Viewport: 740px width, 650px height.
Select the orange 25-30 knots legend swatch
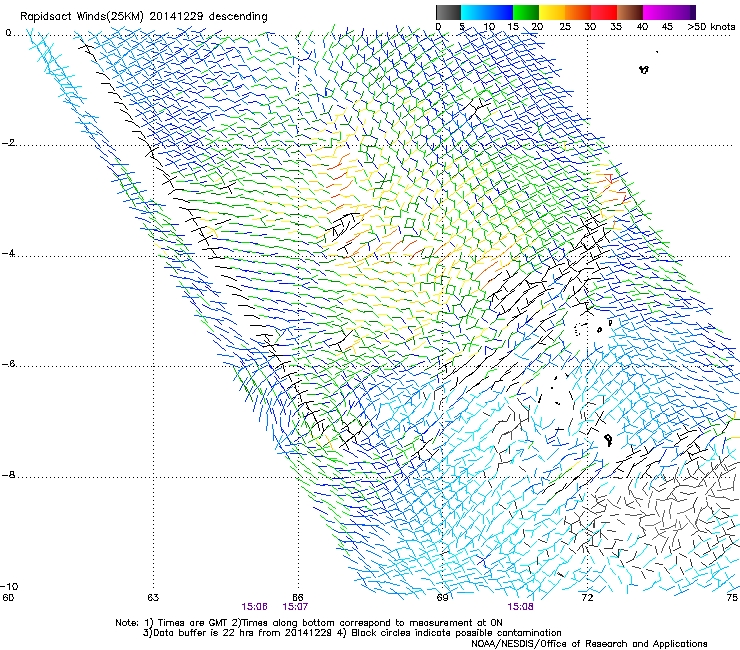pos(578,12)
